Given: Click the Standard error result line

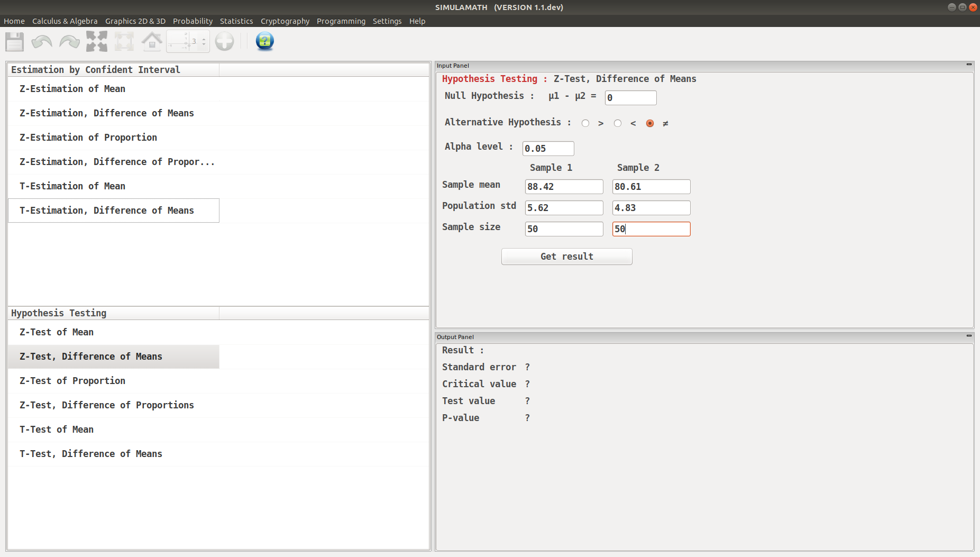Looking at the screenshot, I should (486, 367).
